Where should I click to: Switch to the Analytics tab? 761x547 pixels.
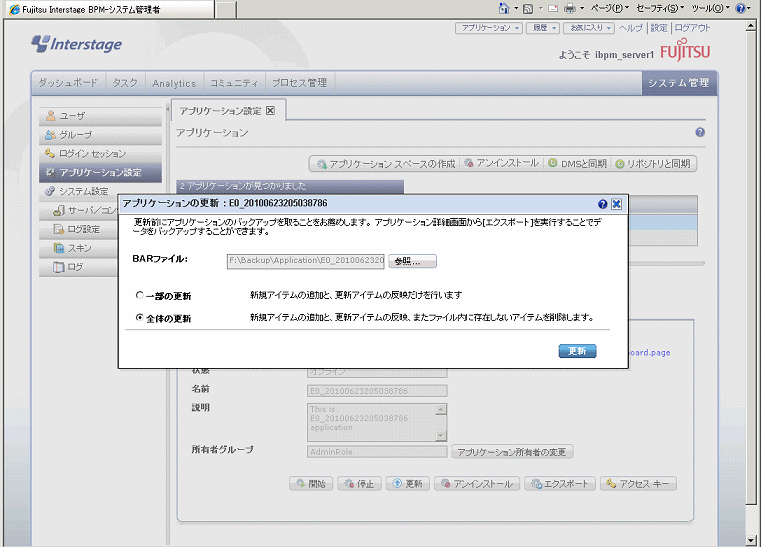pos(174,83)
